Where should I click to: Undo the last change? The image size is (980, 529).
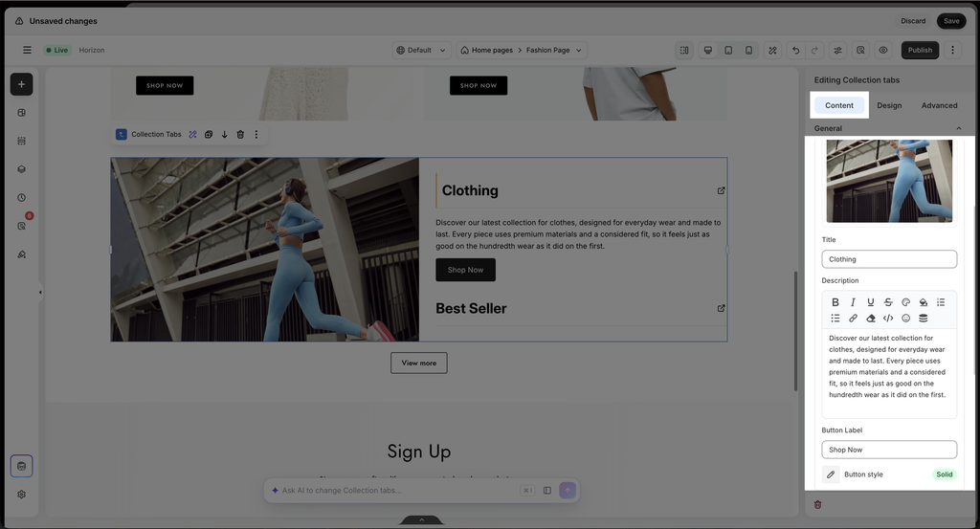pos(795,50)
